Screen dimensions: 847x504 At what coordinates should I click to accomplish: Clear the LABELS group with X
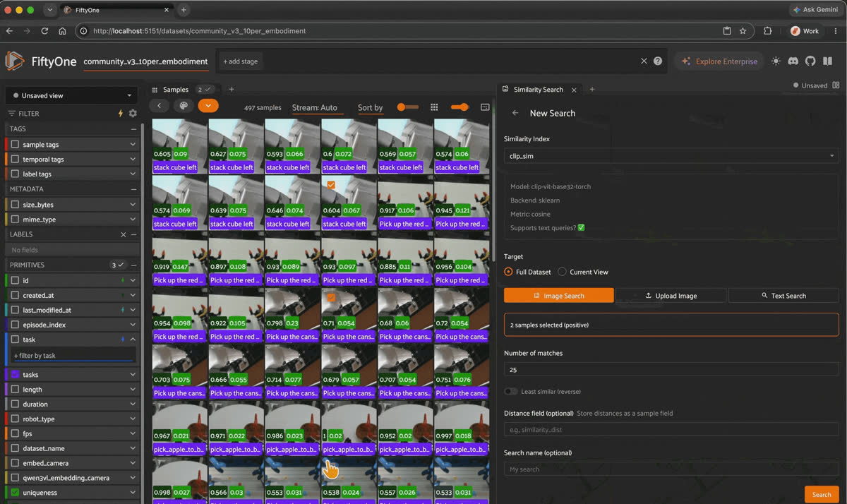pyautogui.click(x=124, y=234)
